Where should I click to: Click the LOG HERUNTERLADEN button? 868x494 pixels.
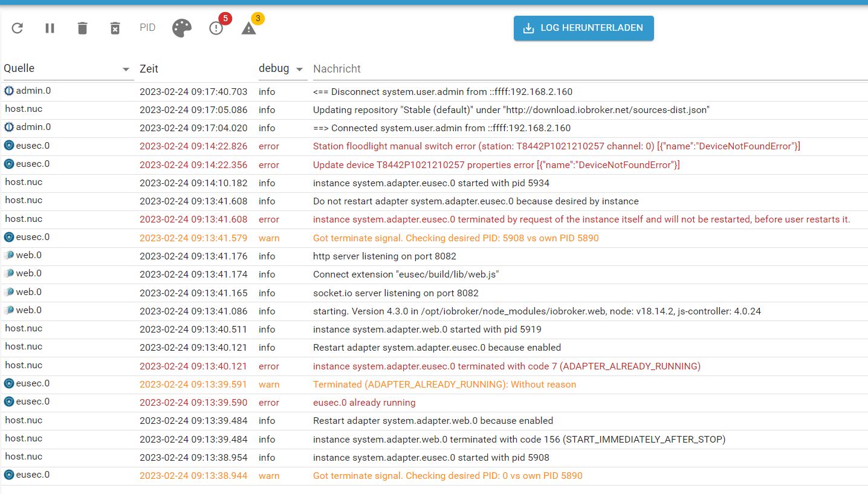[584, 28]
